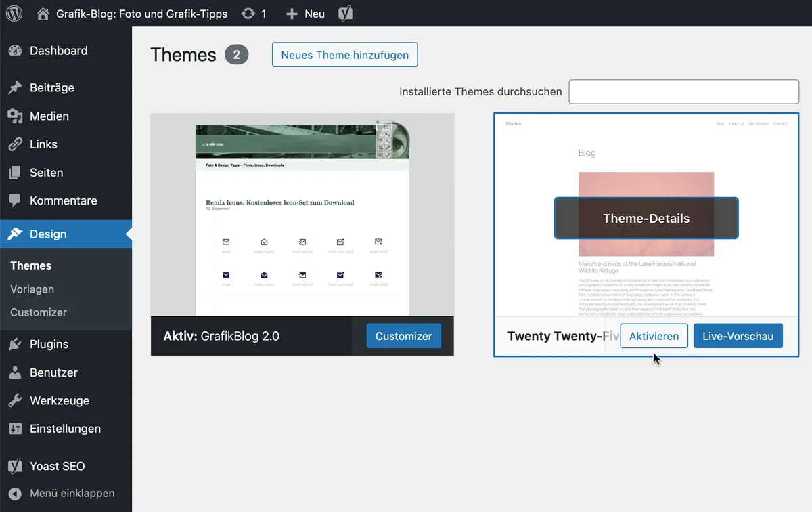Click the GrafikBlog 2.0 theme screenshot
Screen dimensions: 812x512
click(302, 215)
